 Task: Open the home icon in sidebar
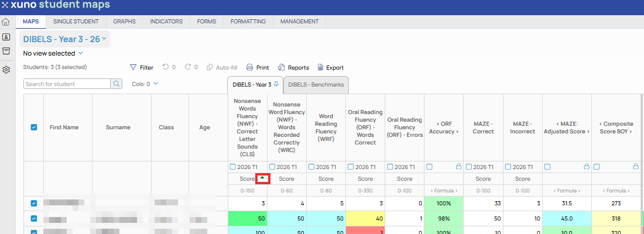[x=6, y=22]
